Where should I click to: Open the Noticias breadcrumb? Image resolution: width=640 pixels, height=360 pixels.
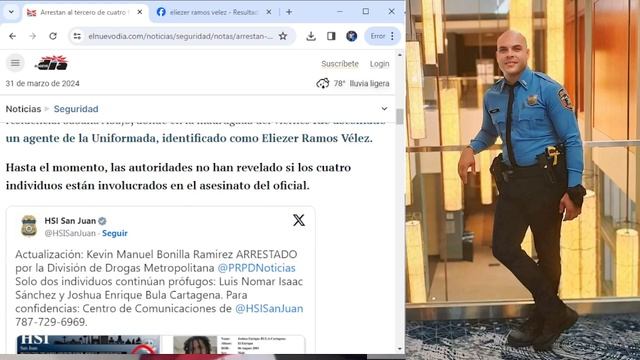23,109
